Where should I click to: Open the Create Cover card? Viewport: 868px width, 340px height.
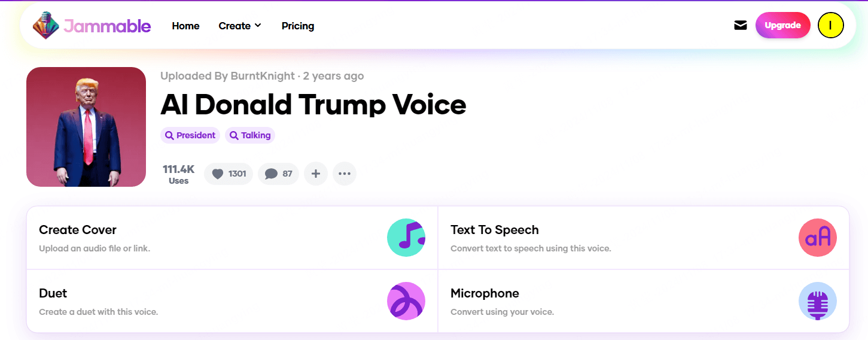point(232,238)
